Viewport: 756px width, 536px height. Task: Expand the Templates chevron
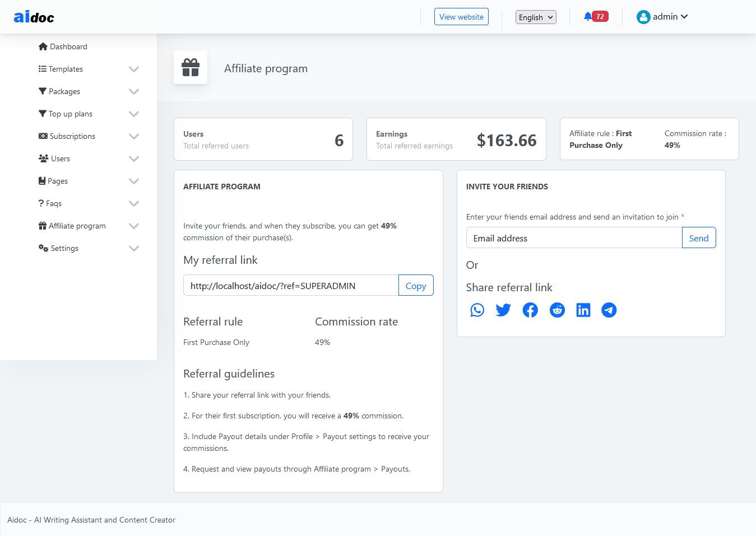pos(134,69)
